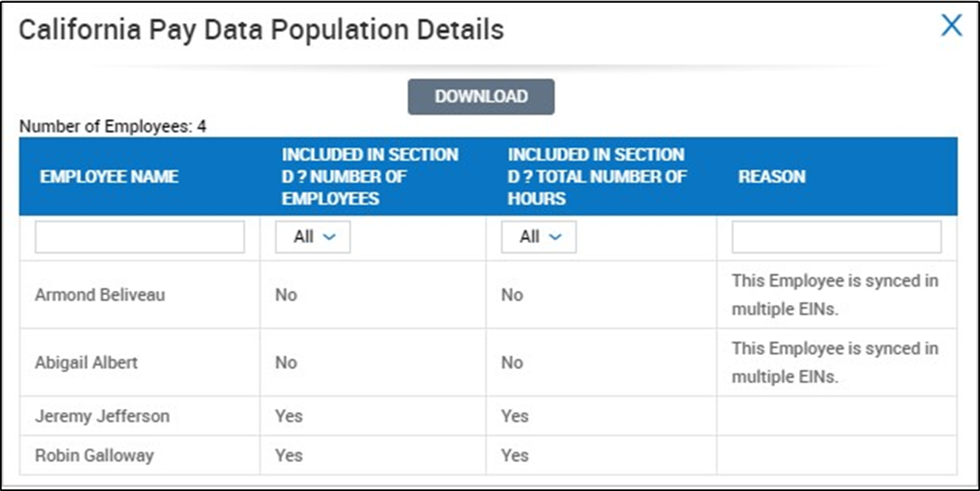Click the Reason column header
980x491 pixels.
click(771, 177)
